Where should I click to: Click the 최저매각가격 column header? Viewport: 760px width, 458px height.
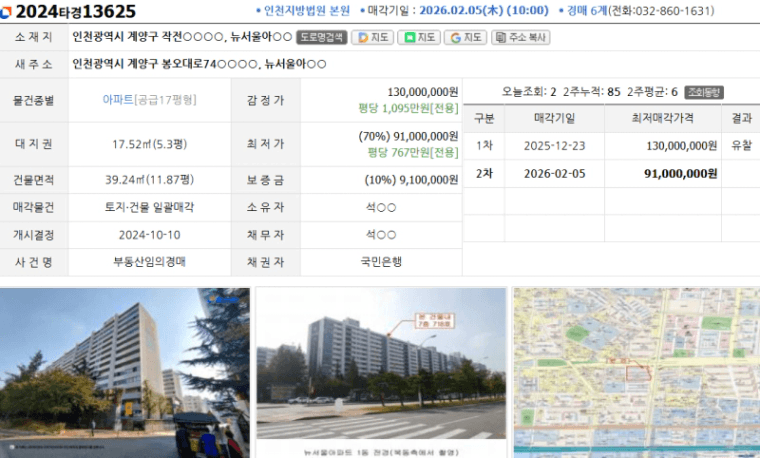pyautogui.click(x=662, y=118)
